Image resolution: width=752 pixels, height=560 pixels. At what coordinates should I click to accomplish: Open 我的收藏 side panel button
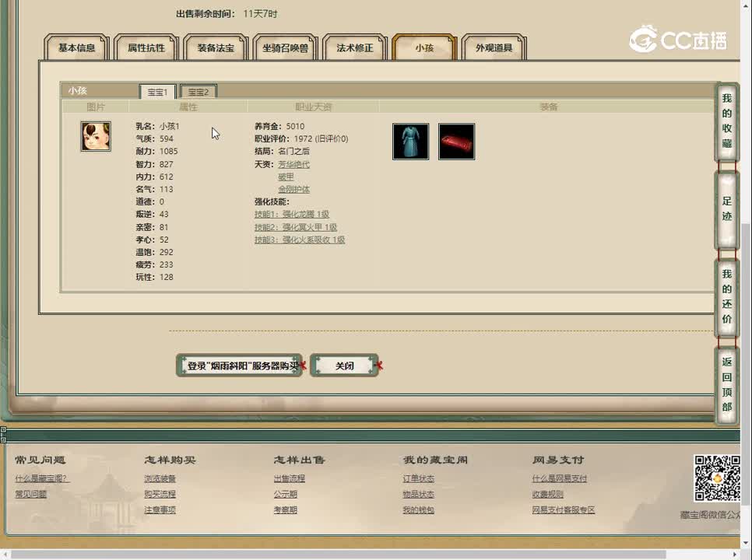pos(726,121)
